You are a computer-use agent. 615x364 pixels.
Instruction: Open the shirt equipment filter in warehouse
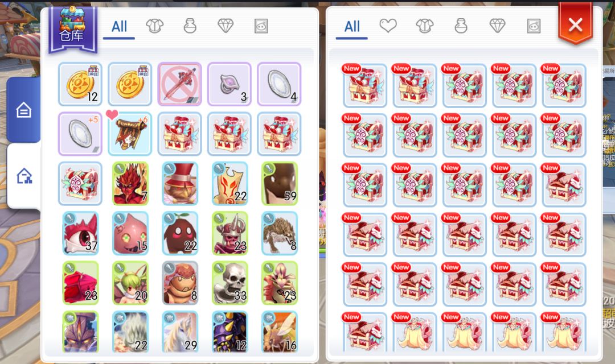tap(154, 26)
